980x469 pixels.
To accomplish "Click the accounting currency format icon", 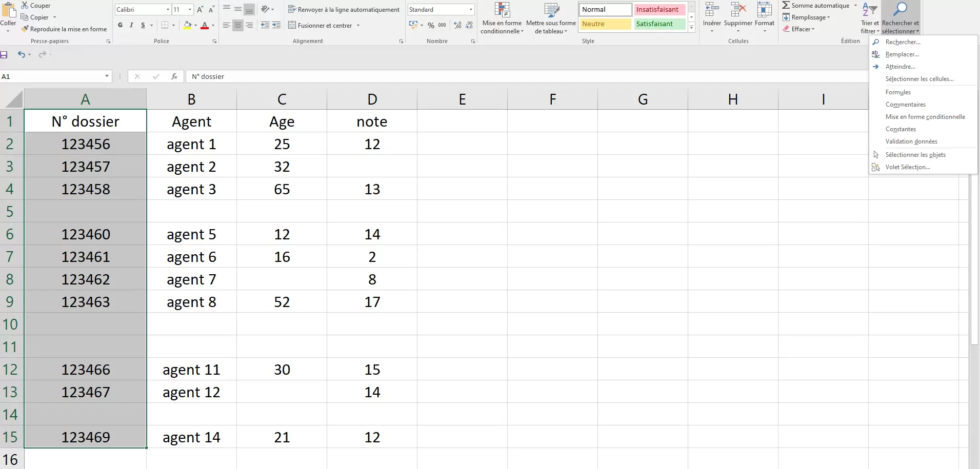I will tap(413, 25).
